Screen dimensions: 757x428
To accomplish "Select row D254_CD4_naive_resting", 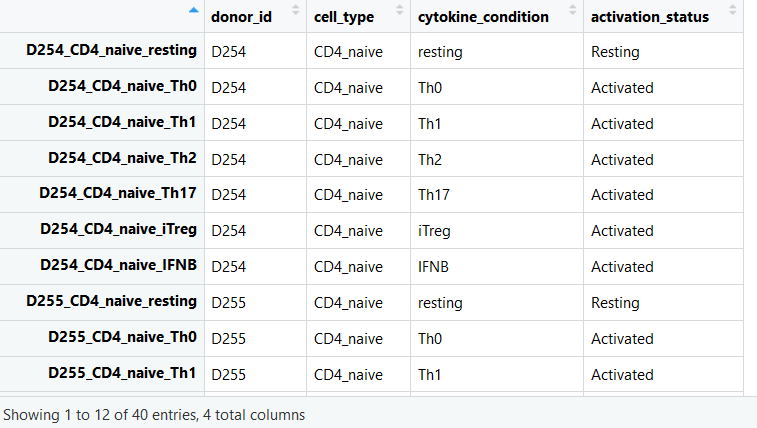I will click(371, 51).
